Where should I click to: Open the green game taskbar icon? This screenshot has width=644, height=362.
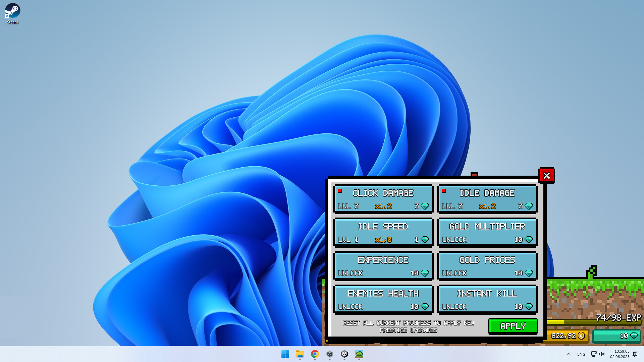[359, 354]
